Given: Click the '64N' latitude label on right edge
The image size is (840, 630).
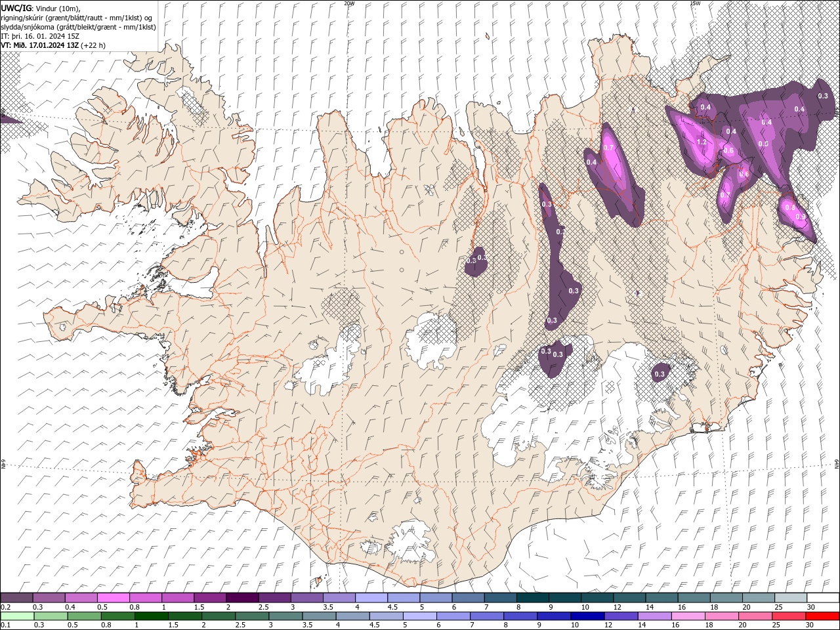Looking at the screenshot, I should (837, 464).
